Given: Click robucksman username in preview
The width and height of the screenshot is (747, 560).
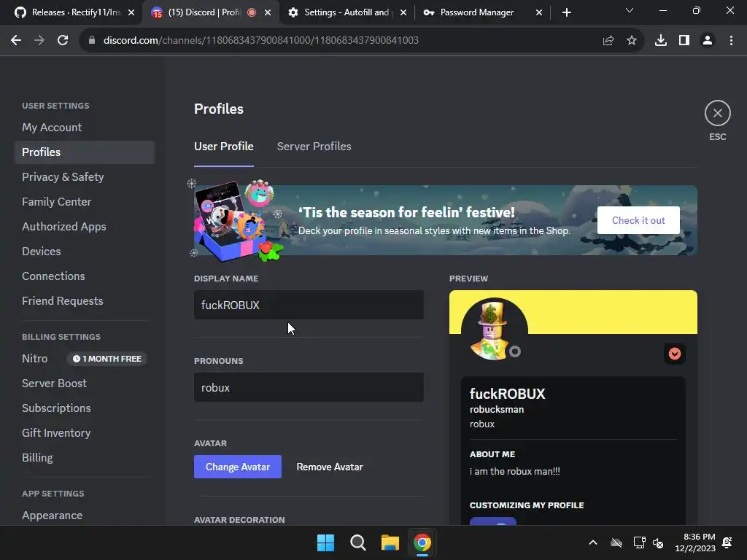Looking at the screenshot, I should coord(497,410).
